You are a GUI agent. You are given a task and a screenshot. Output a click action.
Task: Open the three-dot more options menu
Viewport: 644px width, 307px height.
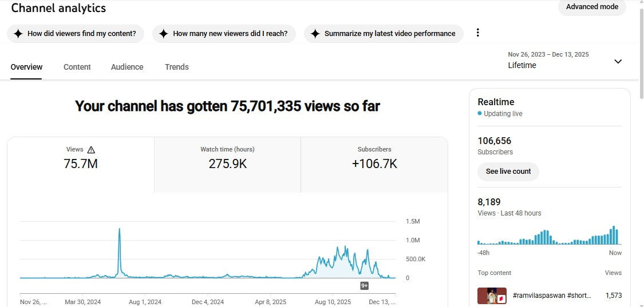(478, 33)
